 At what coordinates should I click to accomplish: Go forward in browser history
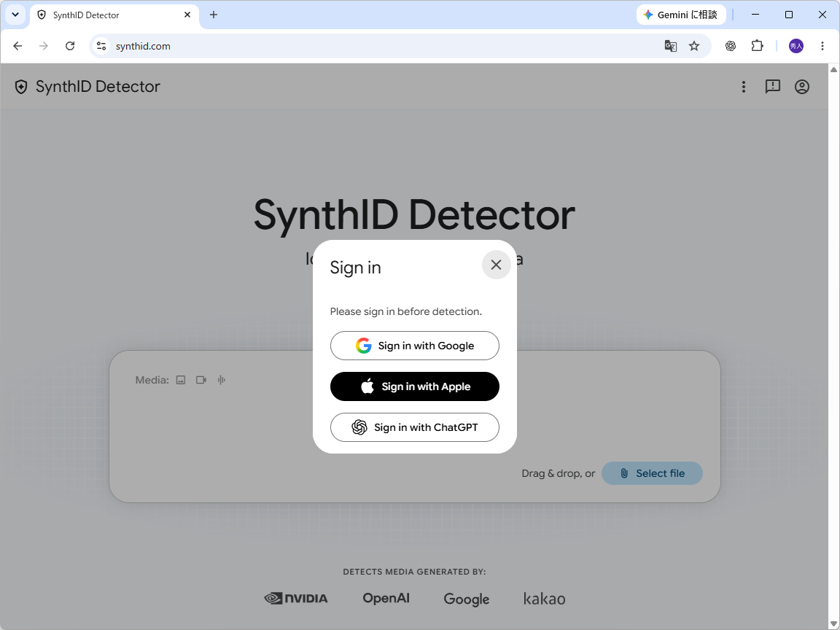[x=44, y=46]
